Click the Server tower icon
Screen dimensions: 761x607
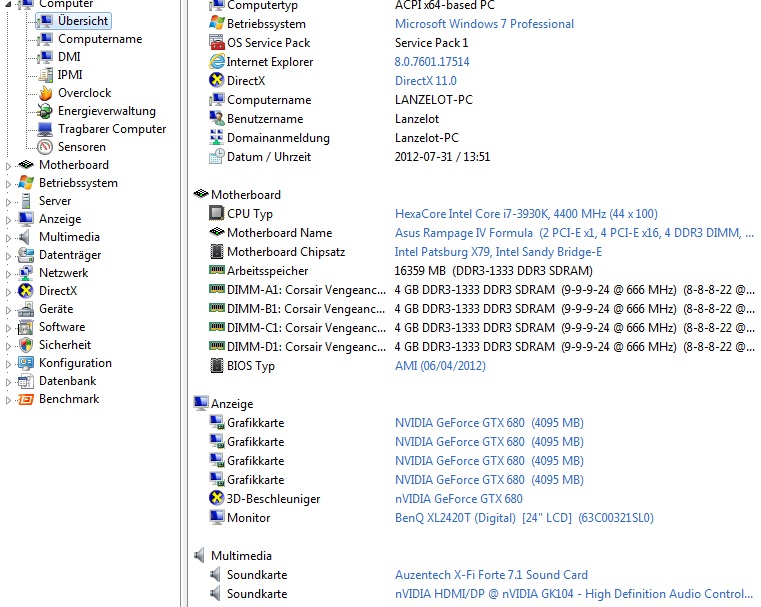click(26, 201)
